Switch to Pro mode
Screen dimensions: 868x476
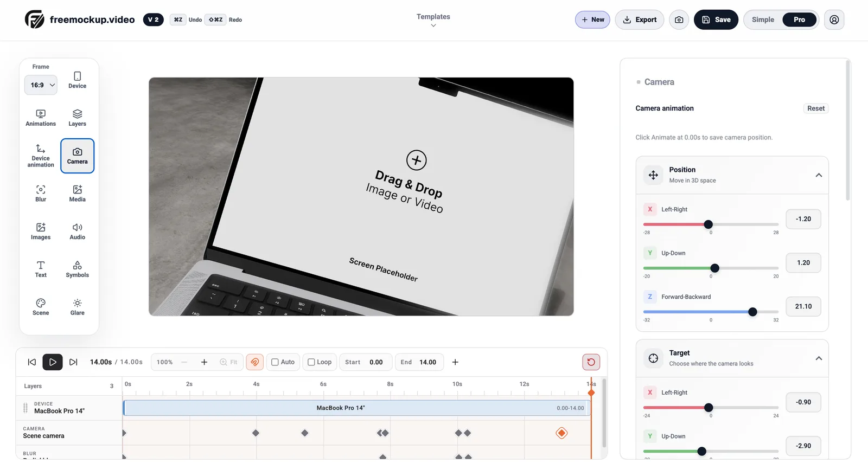coord(799,20)
